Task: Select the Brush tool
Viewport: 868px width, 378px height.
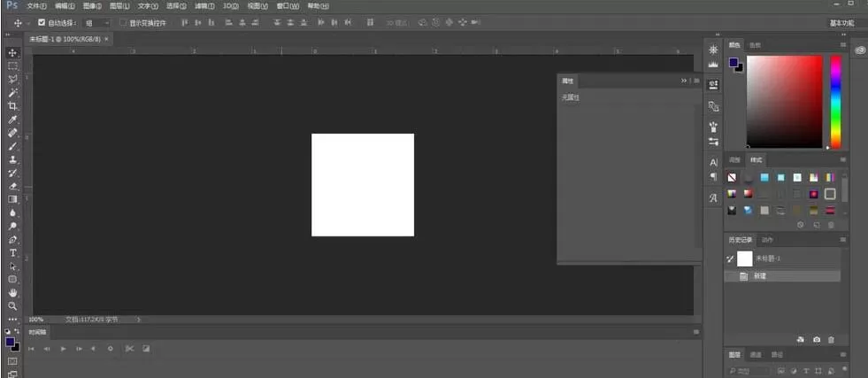Action: click(x=12, y=146)
